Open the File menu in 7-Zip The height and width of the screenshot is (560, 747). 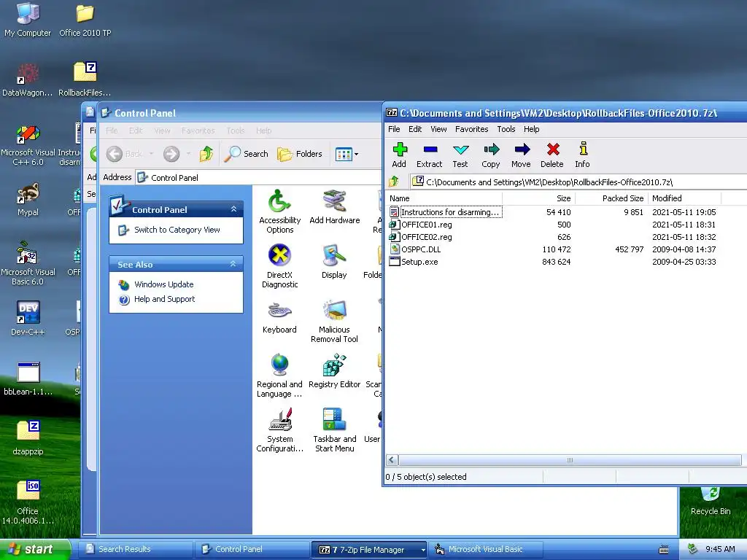(394, 129)
